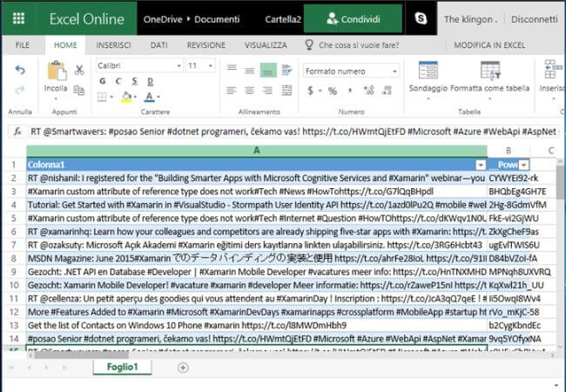
Task: Apply bold with the G button
Action: [x=103, y=81]
